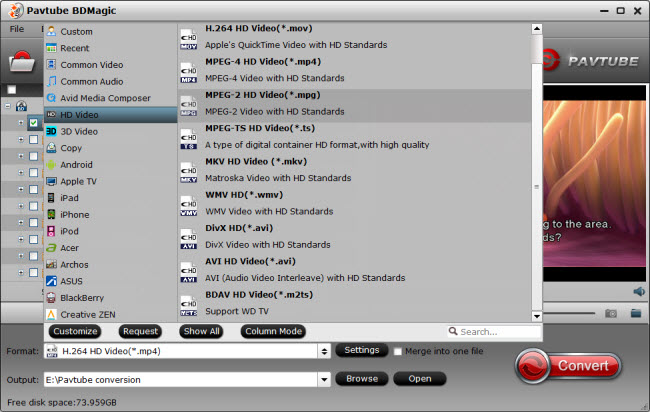
Task: Open the File menu
Action: (x=17, y=29)
